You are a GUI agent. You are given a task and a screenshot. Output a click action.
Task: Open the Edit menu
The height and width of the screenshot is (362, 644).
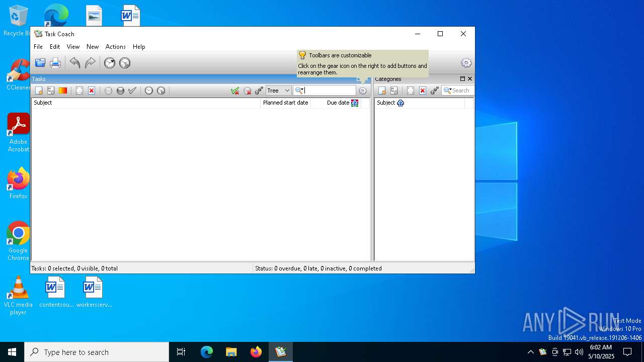point(55,47)
